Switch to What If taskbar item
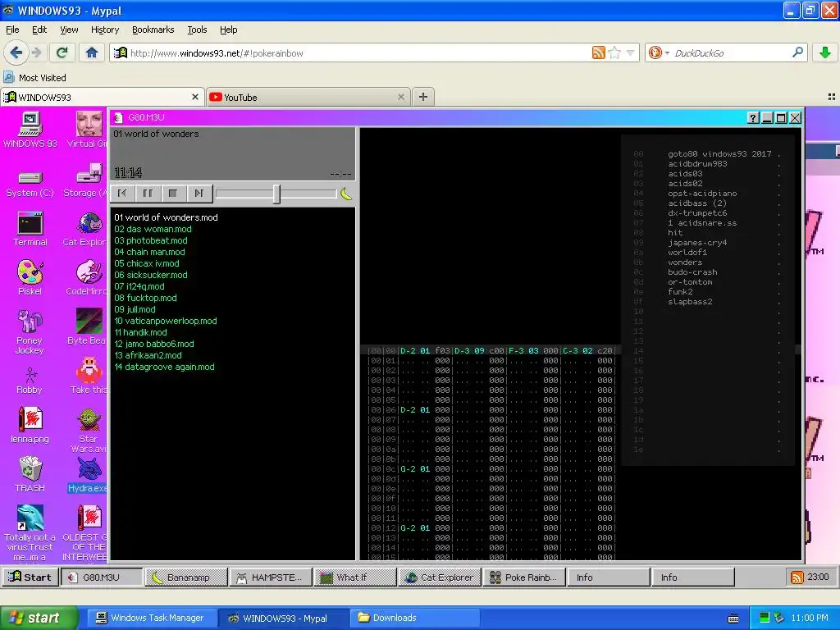The image size is (840, 630). tap(355, 577)
